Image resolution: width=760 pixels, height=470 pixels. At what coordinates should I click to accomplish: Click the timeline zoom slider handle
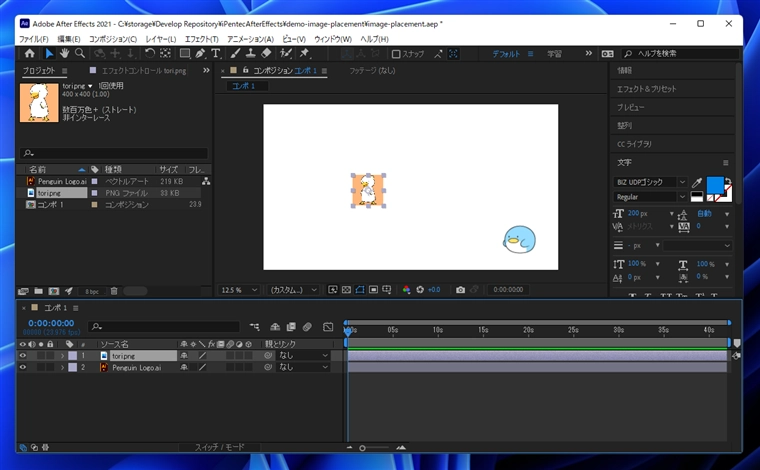tap(362, 448)
